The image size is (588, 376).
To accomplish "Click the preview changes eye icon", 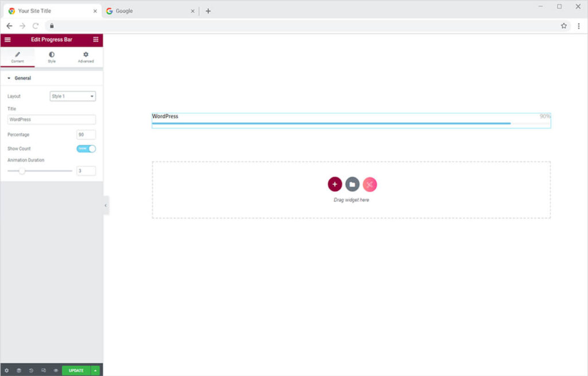I will pos(56,370).
